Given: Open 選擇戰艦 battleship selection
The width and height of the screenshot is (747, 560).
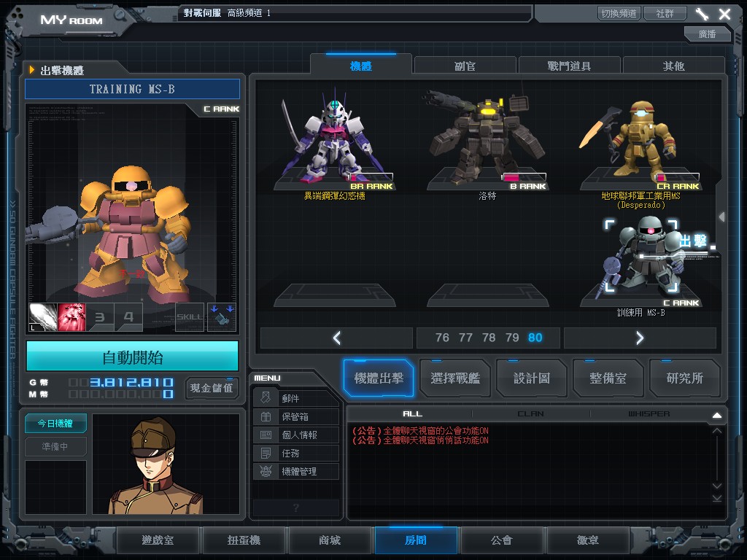Looking at the screenshot, I should (455, 378).
